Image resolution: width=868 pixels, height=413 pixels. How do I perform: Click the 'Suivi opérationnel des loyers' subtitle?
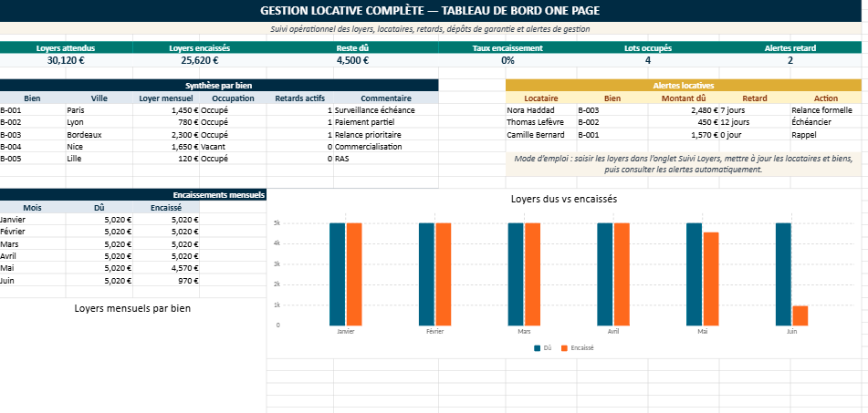point(431,29)
